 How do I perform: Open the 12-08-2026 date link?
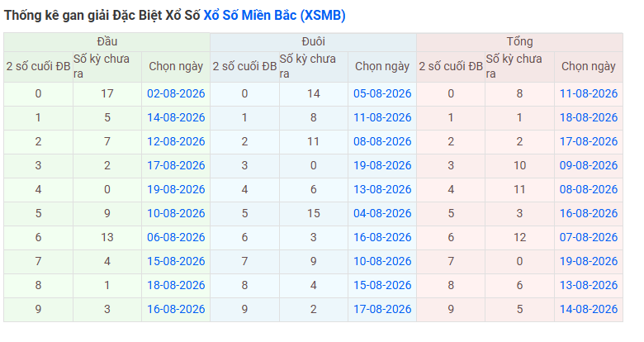click(x=176, y=141)
